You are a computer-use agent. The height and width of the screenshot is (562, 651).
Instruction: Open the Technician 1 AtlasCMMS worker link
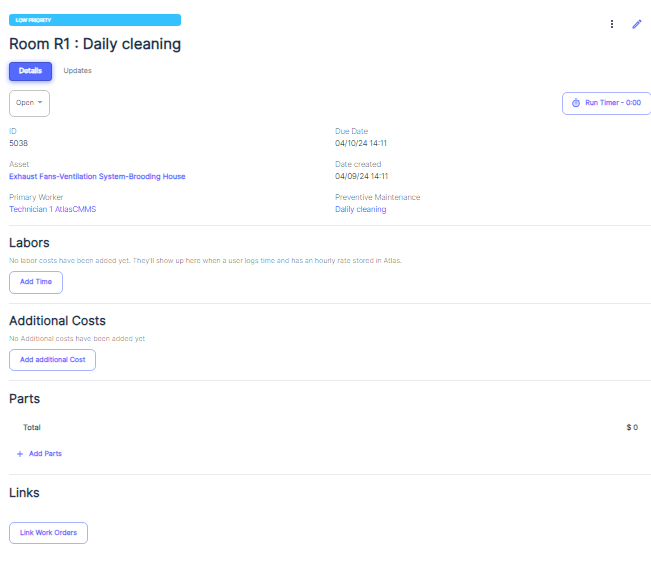pyautogui.click(x=52, y=210)
